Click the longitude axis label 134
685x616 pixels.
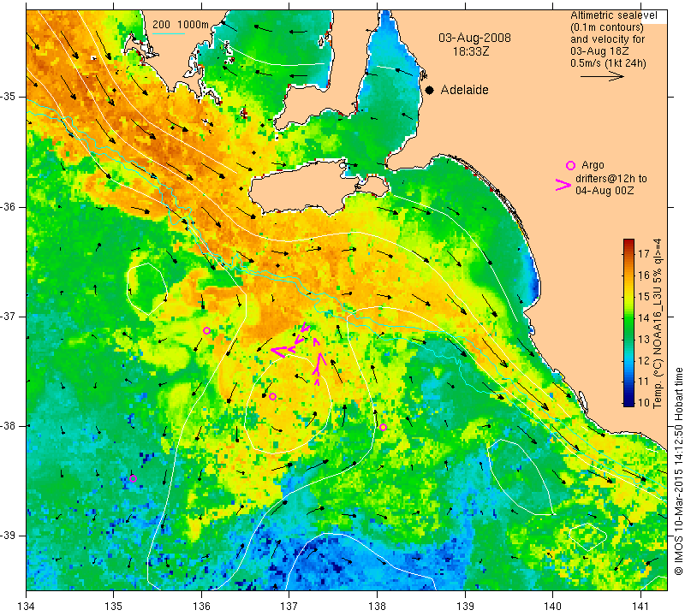pos(27,607)
